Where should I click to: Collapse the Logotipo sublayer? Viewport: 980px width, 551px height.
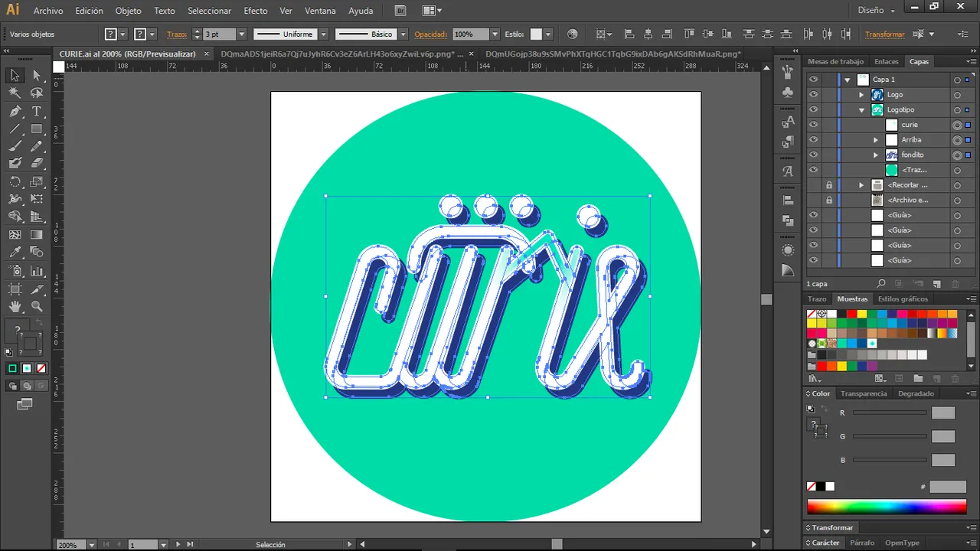[x=861, y=109]
